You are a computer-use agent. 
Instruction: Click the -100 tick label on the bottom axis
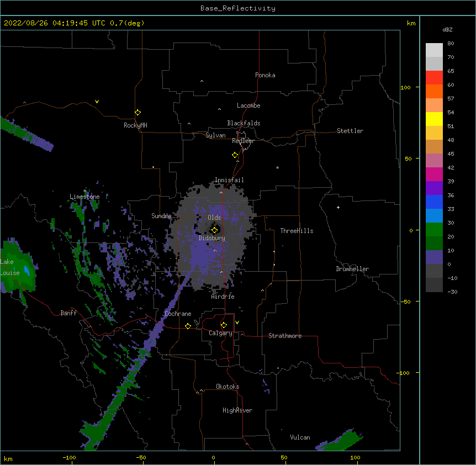point(69,457)
